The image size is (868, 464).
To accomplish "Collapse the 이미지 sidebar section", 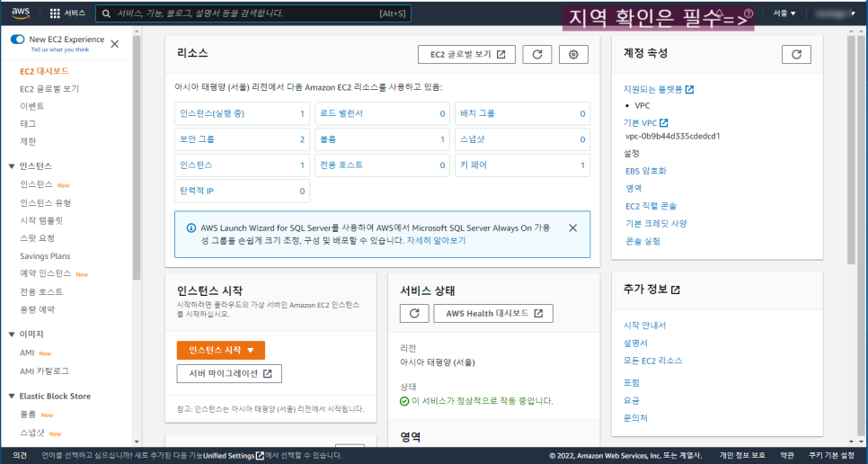I will click(x=12, y=335).
